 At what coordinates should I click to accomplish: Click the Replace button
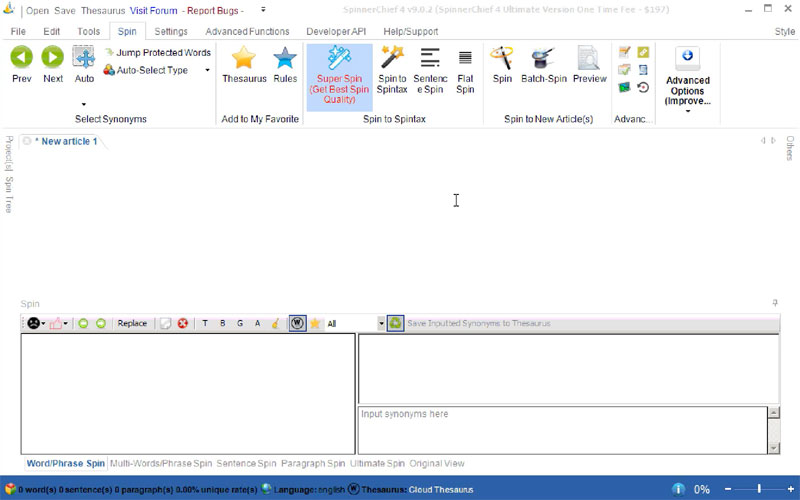coord(132,323)
